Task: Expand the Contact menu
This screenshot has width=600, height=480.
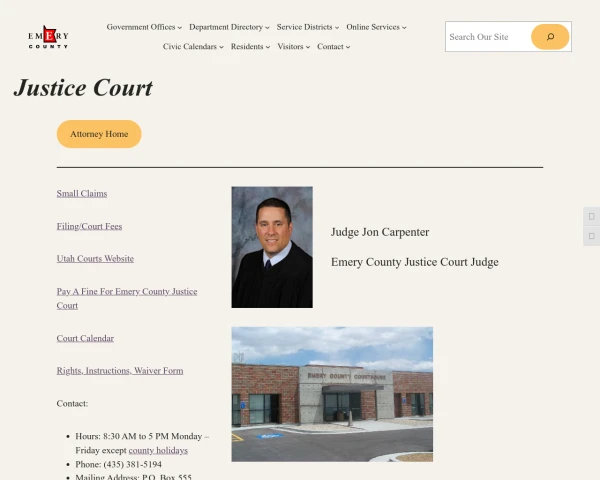Action: pyautogui.click(x=333, y=47)
